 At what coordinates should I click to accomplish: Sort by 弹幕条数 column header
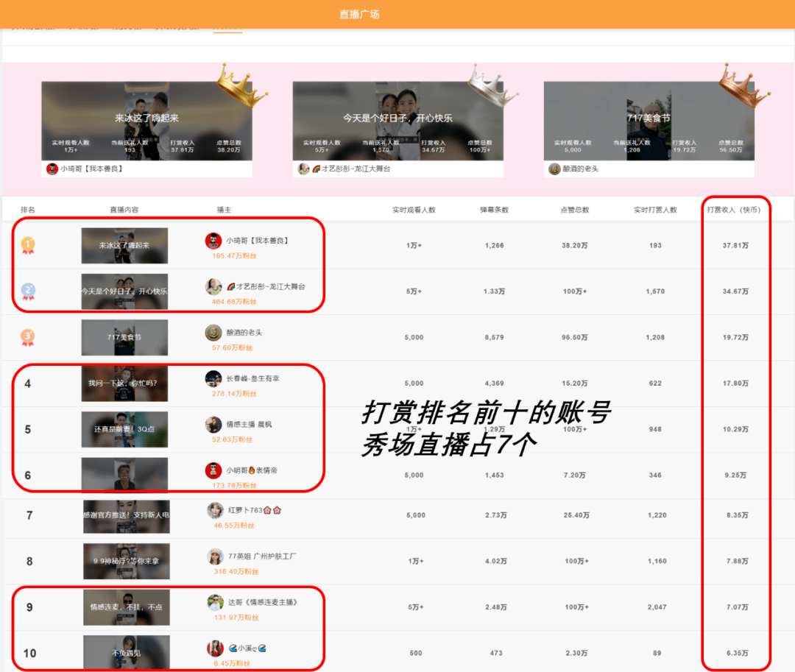click(495, 210)
